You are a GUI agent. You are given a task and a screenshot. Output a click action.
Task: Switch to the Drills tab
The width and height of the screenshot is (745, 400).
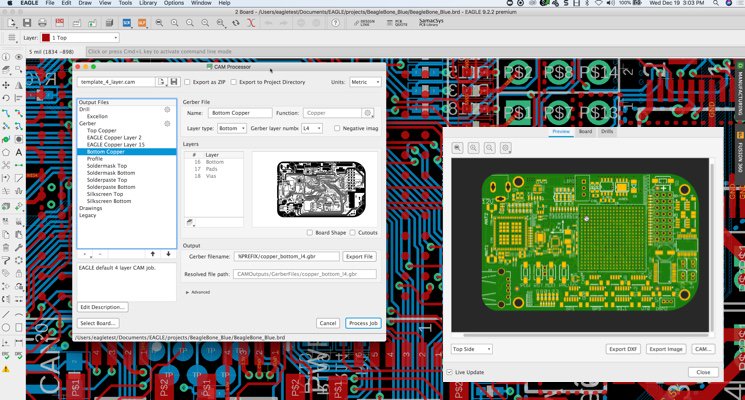click(x=607, y=132)
